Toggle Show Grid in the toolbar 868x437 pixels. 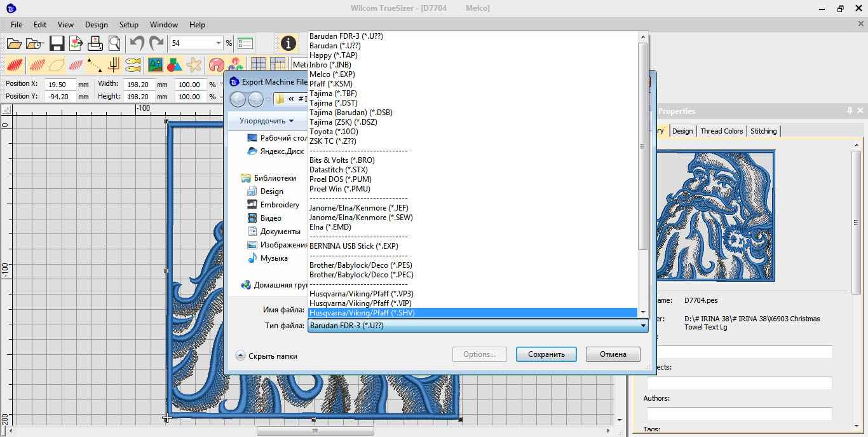[x=258, y=65]
